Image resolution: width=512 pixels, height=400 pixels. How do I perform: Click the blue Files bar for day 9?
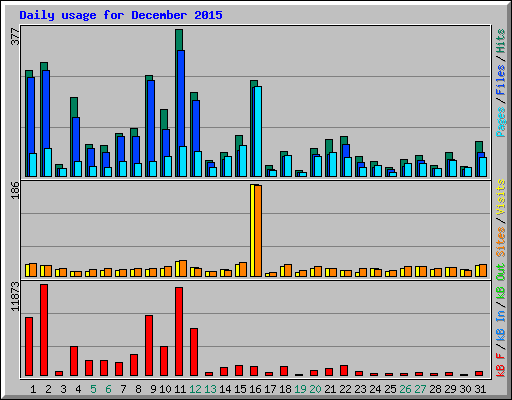click(151, 121)
